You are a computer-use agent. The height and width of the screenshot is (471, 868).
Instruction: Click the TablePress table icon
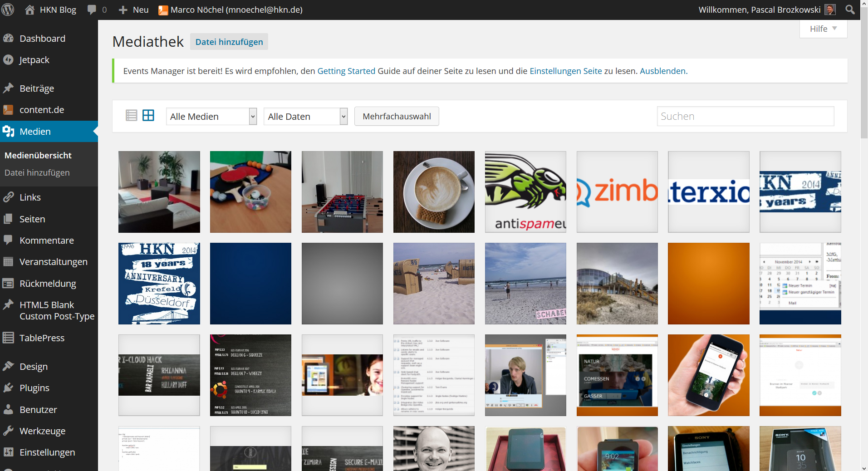click(8, 338)
